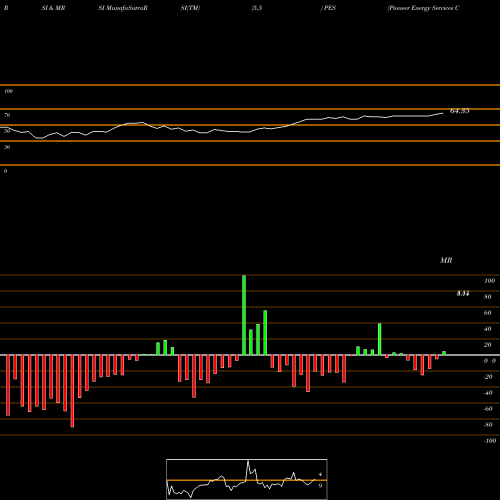The width and height of the screenshot is (500, 500).
Task: Click the RSI value 64.35 label
Action: 459,111
